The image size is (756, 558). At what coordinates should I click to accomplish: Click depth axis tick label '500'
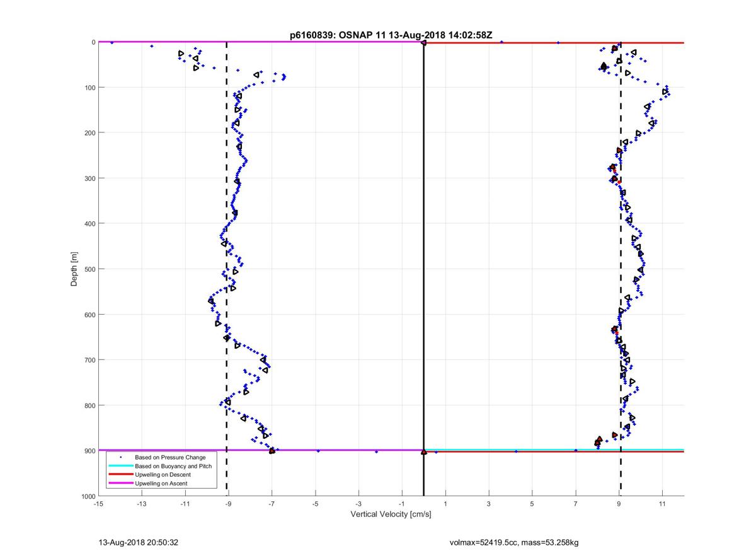click(89, 269)
